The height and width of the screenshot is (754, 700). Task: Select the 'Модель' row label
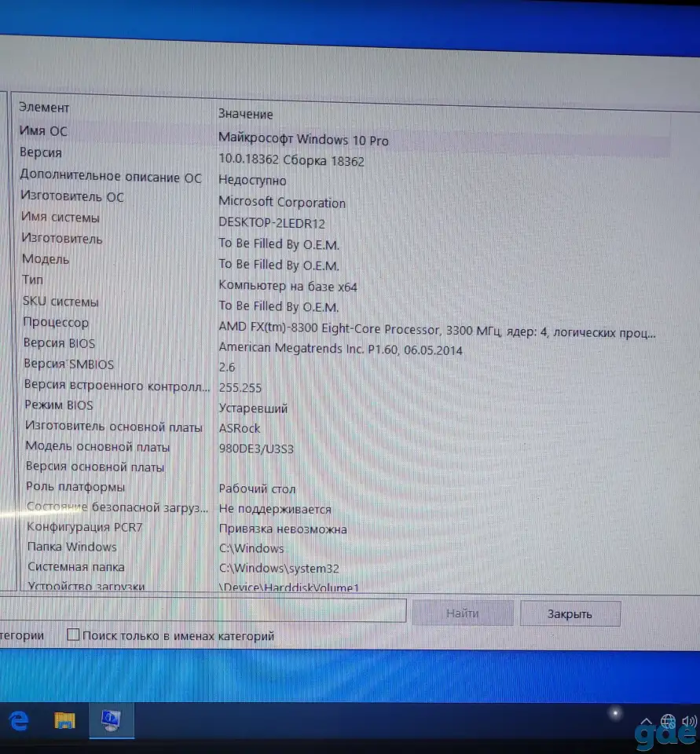point(46,258)
